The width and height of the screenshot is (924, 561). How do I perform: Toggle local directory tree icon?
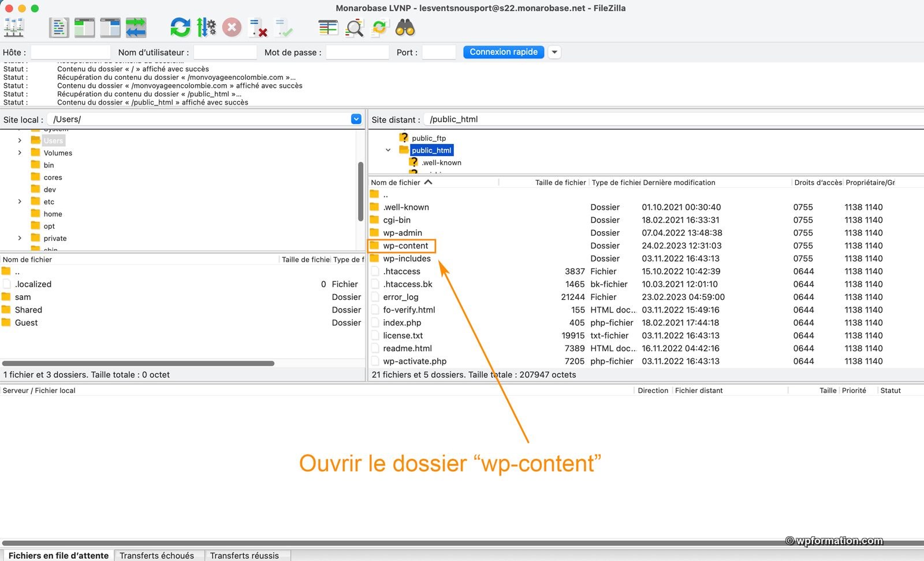click(x=84, y=28)
